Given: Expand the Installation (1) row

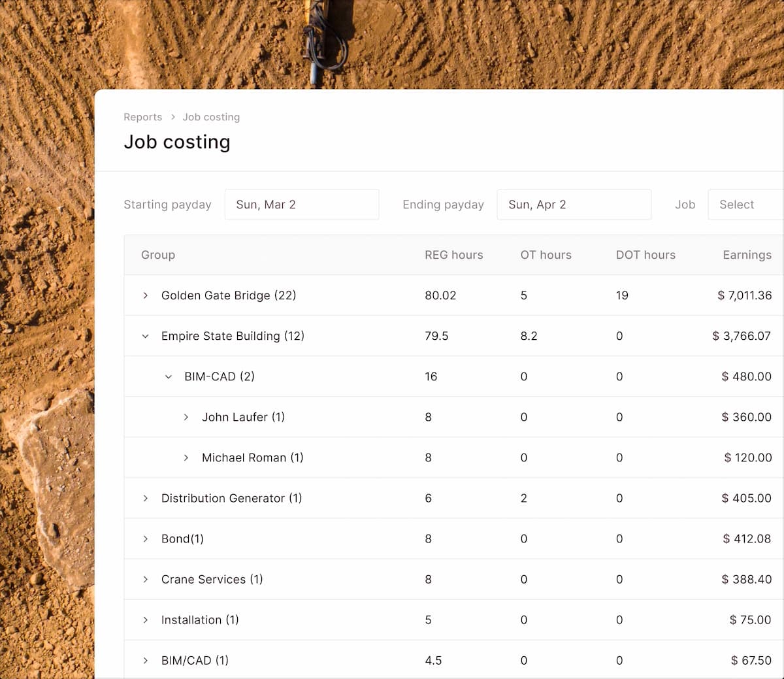Looking at the screenshot, I should [x=145, y=620].
